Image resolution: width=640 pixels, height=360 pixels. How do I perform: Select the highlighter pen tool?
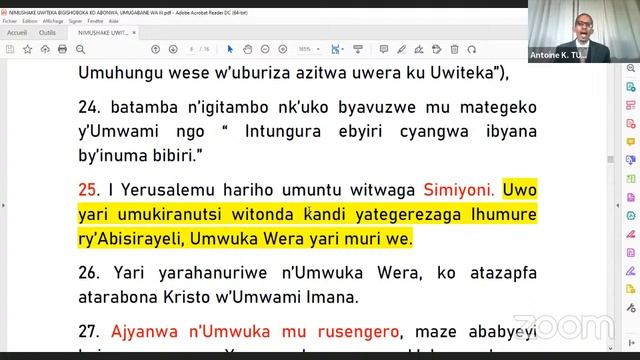click(401, 49)
